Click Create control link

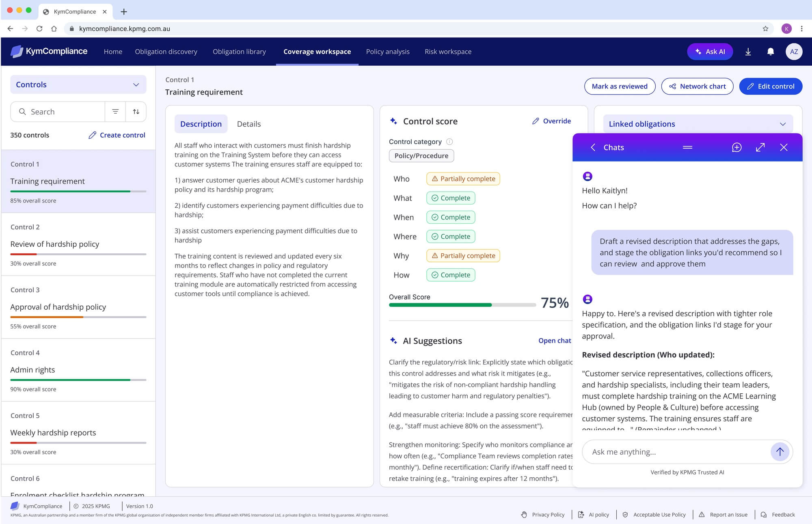117,135
